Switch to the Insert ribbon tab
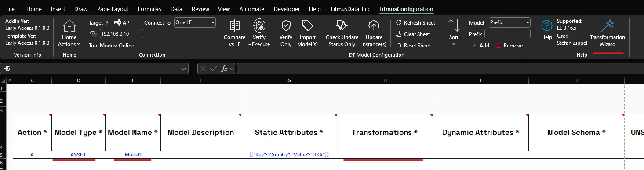 58,9
